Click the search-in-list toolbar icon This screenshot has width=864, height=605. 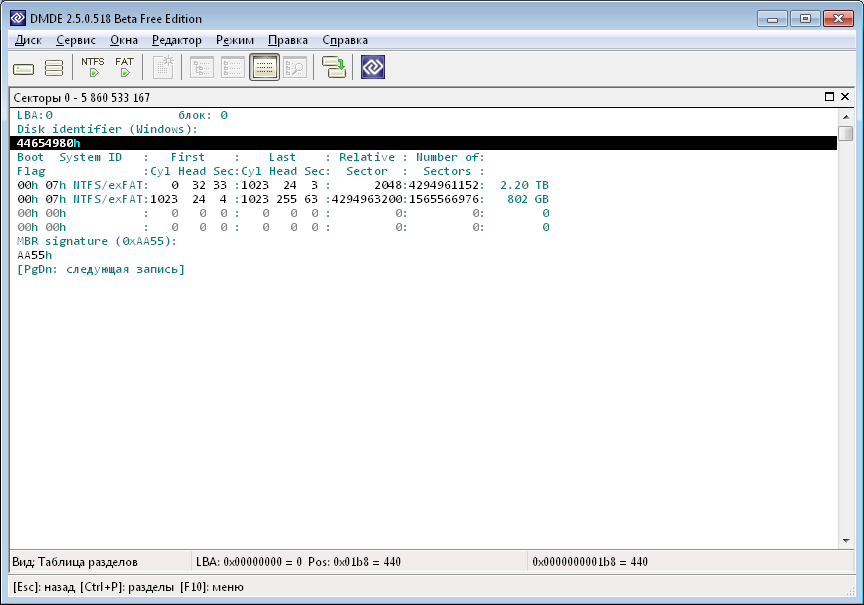click(x=294, y=68)
